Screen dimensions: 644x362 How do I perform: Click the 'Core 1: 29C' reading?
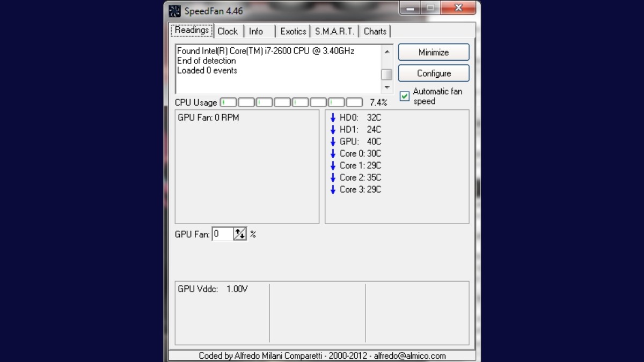click(361, 165)
